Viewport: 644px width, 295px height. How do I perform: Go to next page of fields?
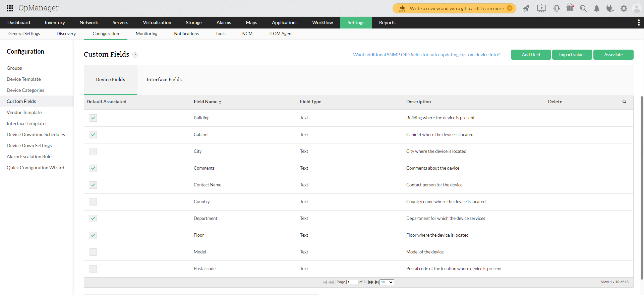pos(370,282)
